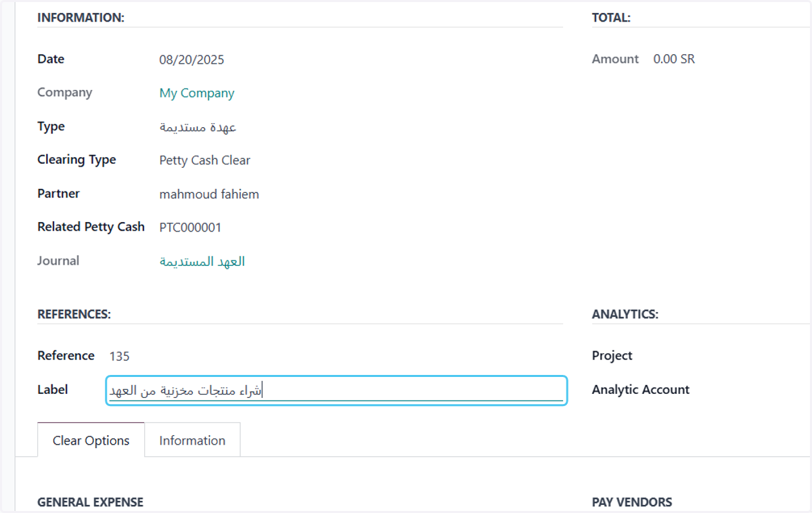
Task: Select the amount value 0.00 SR
Action: [674, 59]
